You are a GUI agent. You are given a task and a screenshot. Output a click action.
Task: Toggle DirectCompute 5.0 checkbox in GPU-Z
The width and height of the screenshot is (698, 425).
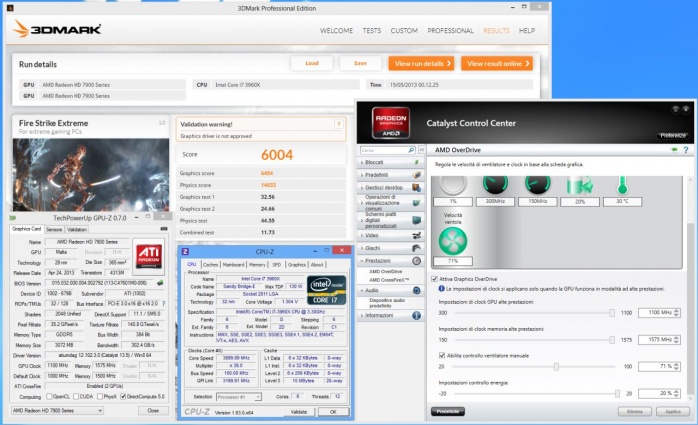pos(123,397)
